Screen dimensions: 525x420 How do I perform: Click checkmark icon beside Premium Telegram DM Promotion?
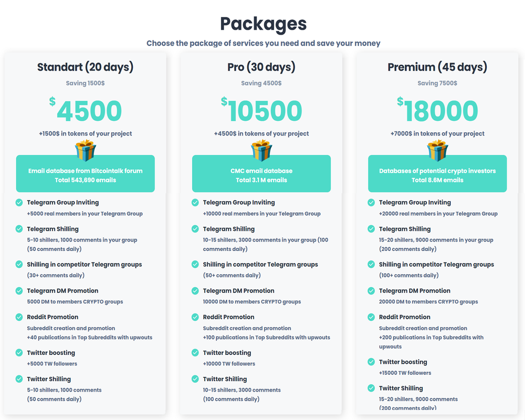point(371,291)
